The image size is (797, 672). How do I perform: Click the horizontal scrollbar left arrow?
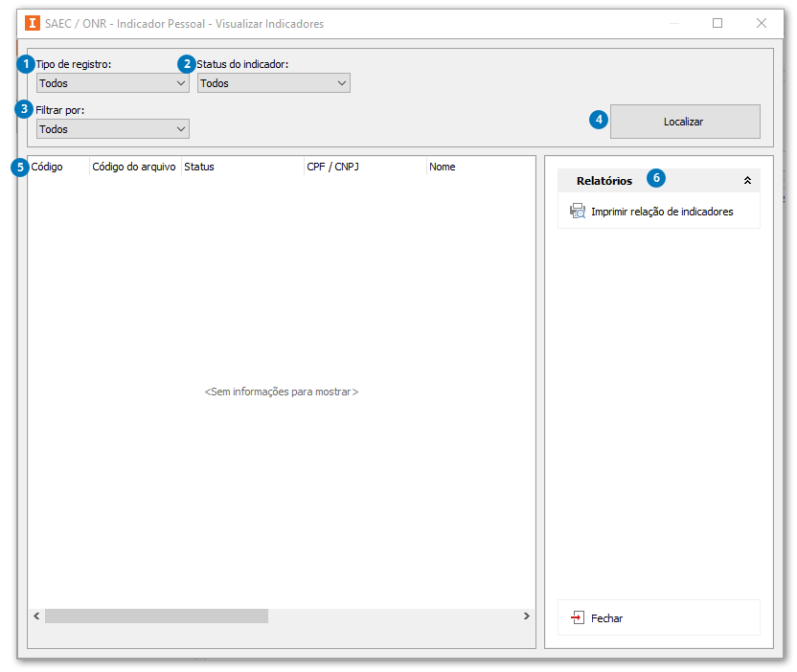coord(36,616)
